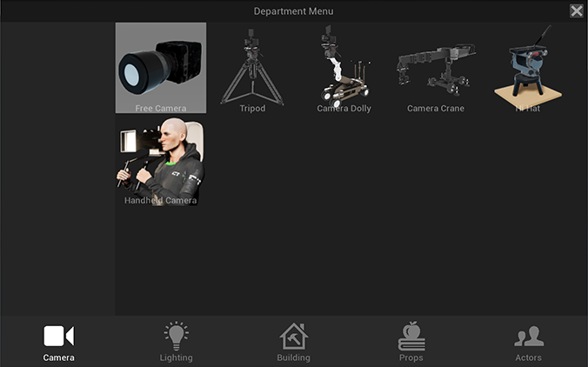Image resolution: width=588 pixels, height=367 pixels.
Task: Click the apple-on-books Props icon
Action: pyautogui.click(x=411, y=336)
